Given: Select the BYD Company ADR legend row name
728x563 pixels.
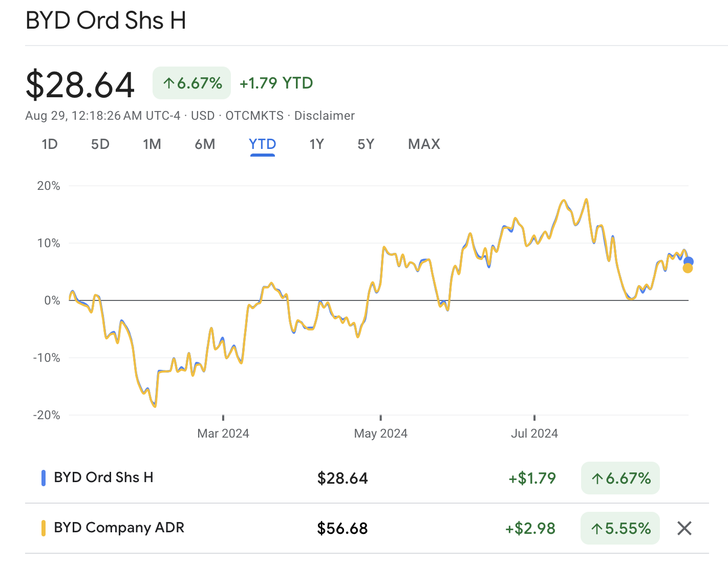Looking at the screenshot, I should coord(119,528).
